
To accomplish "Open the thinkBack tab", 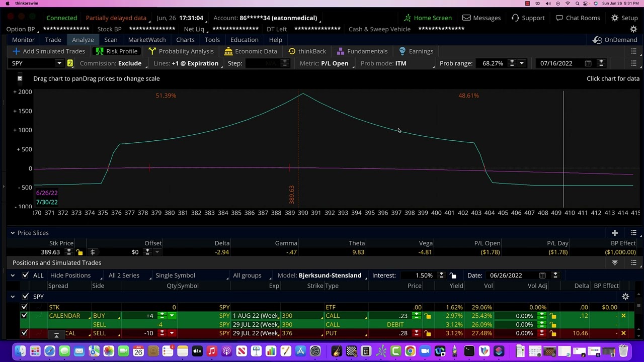I will (307, 51).
